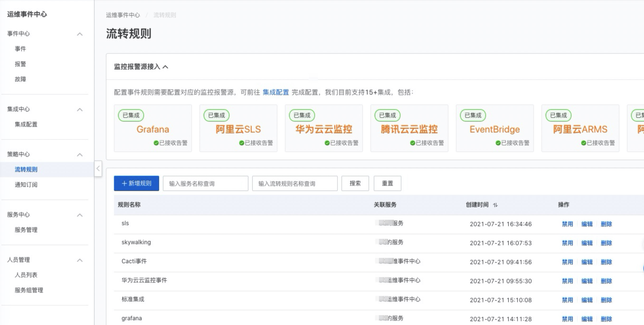Screen dimensions: 644x325
Task: Disable the sls rule with 禁用
Action: tap(568, 224)
